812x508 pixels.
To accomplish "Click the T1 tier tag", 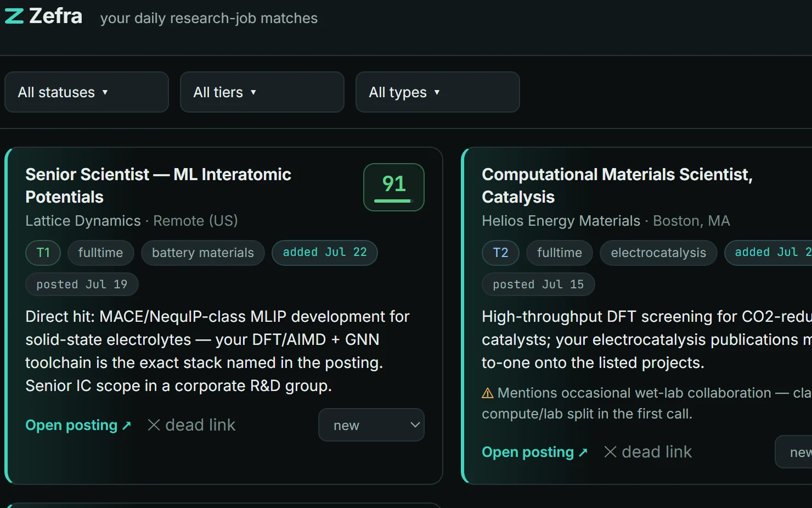I will click(x=43, y=253).
